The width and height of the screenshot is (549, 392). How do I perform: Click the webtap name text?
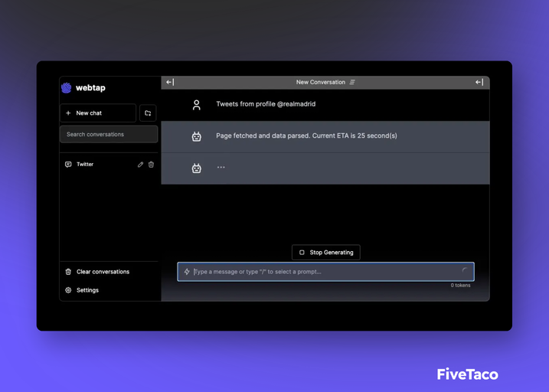[x=90, y=88]
